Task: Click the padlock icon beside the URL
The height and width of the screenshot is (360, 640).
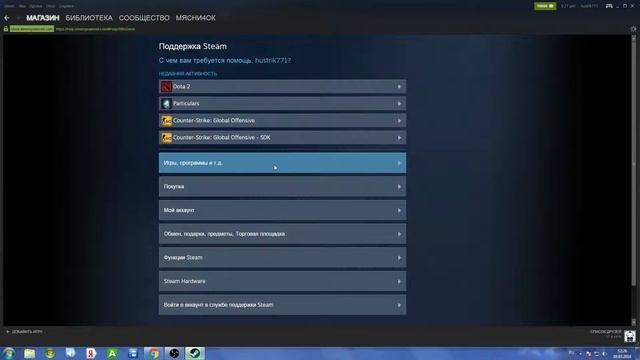Action: pyautogui.click(x=6, y=29)
